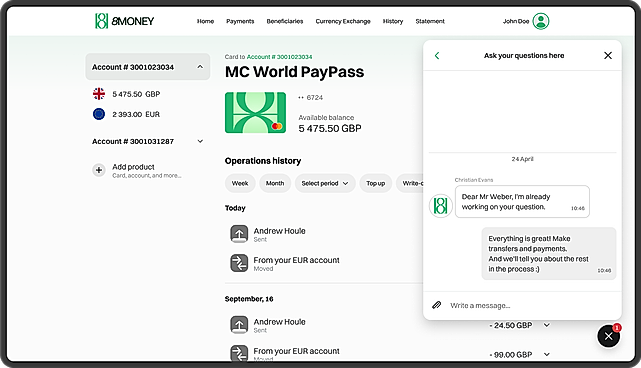Filter operations by Write-off
641x368 pixels.
[410, 183]
